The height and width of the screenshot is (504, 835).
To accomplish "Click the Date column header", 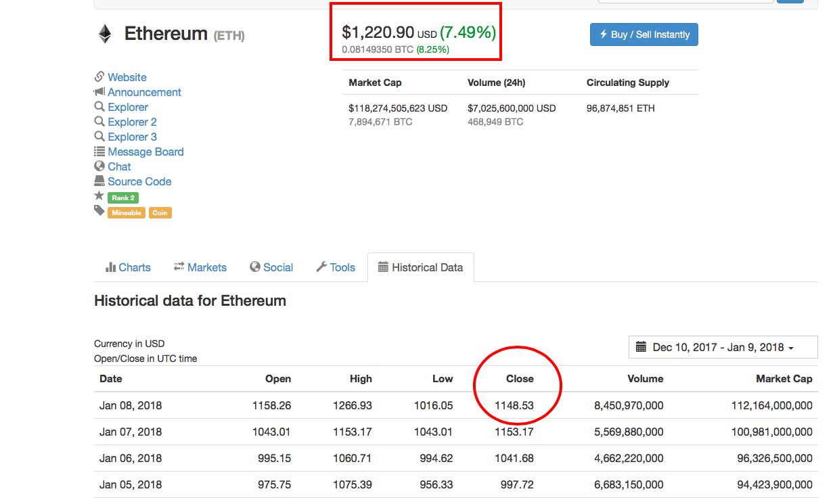I will point(111,379).
